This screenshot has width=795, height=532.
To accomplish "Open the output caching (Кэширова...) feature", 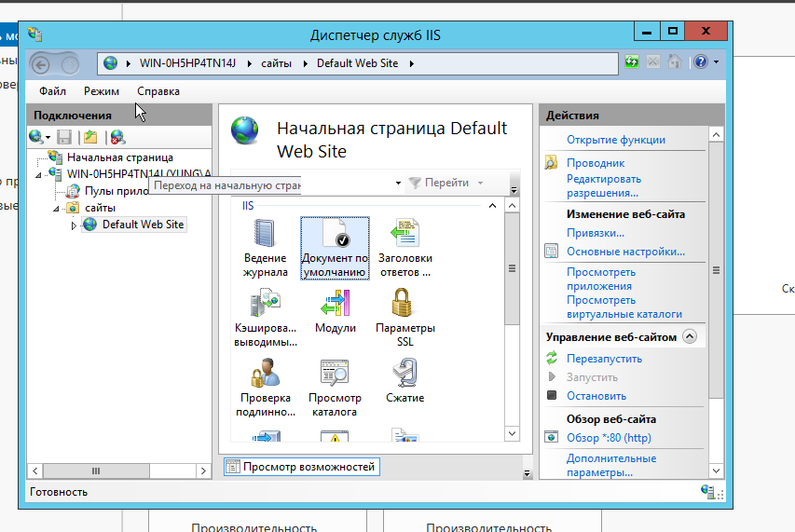I will point(266,318).
